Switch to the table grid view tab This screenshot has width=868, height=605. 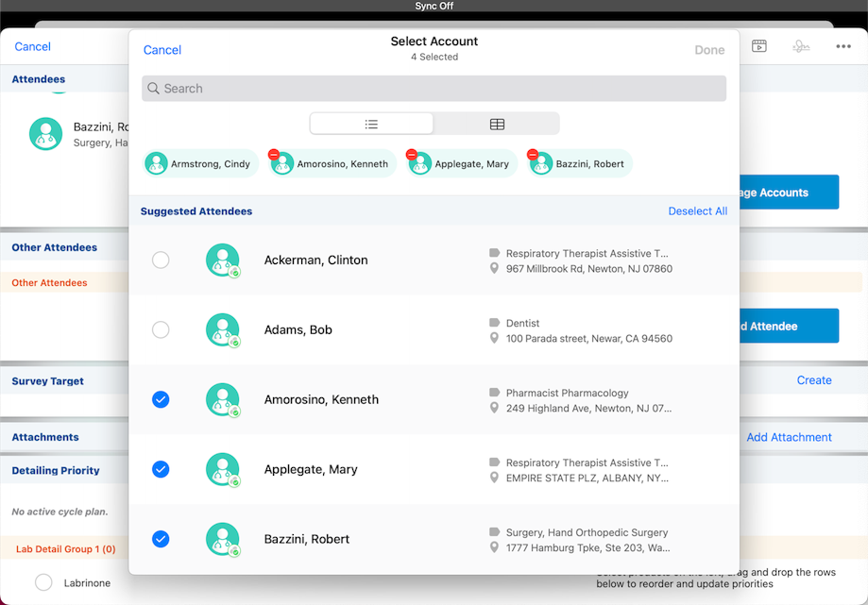click(x=497, y=125)
